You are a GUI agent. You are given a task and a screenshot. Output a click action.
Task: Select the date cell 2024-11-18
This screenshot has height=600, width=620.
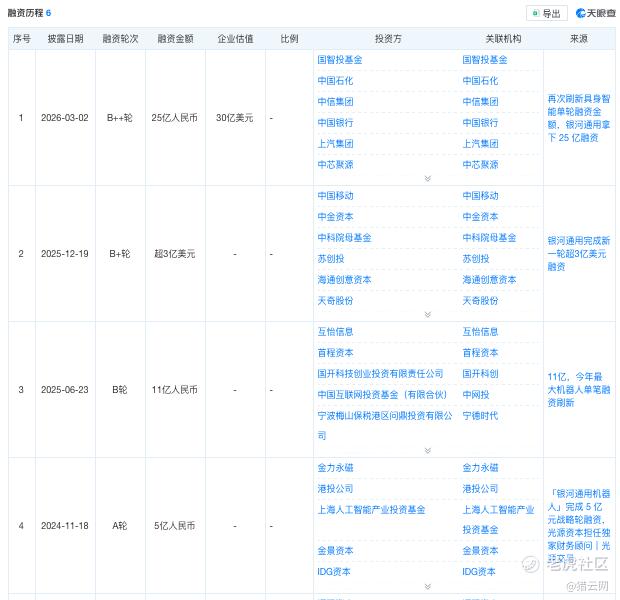[x=65, y=526]
